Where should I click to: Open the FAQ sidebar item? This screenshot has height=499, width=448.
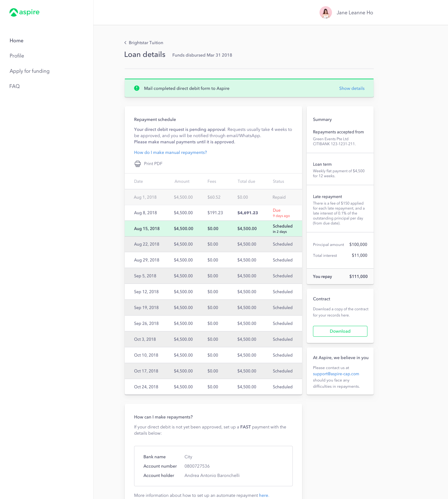click(15, 86)
